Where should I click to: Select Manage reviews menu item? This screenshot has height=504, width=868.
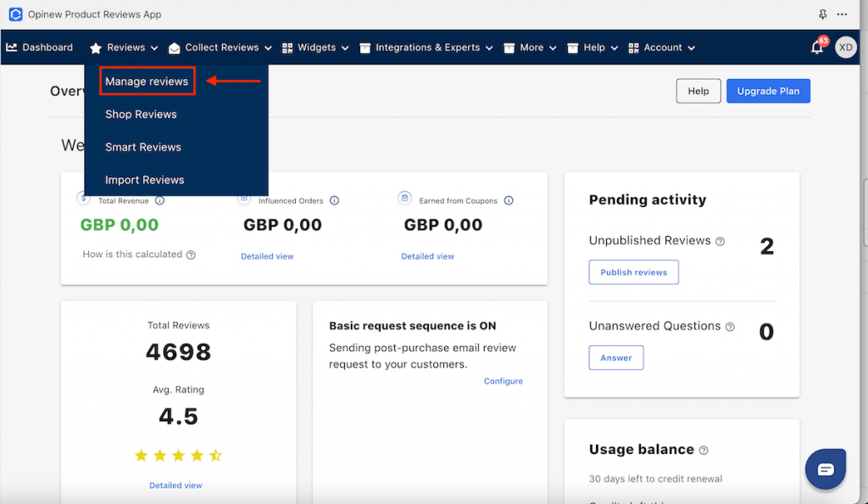147,81
